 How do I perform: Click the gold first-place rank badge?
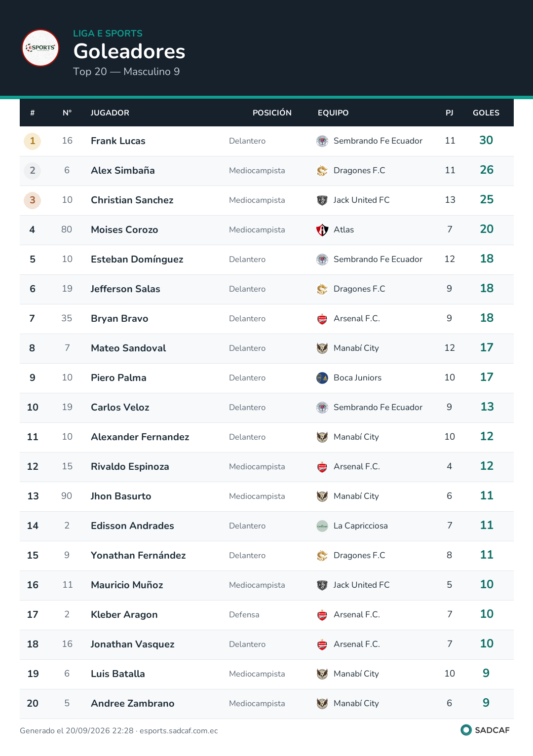coord(33,141)
